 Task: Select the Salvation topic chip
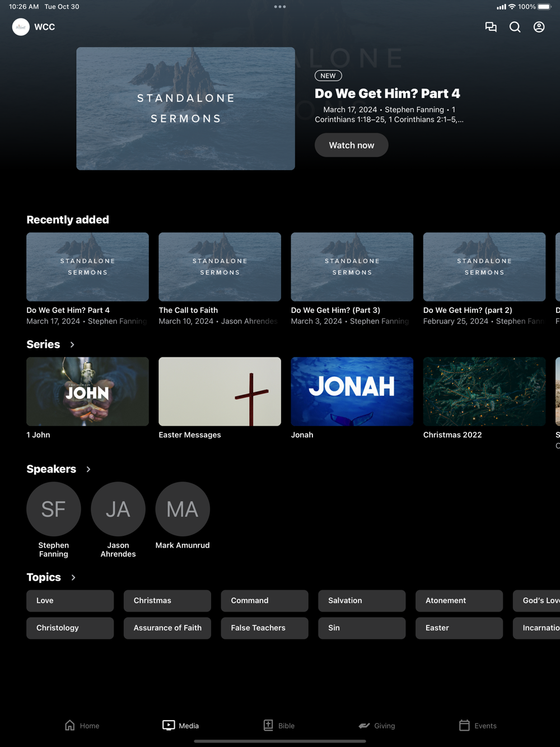[362, 600]
